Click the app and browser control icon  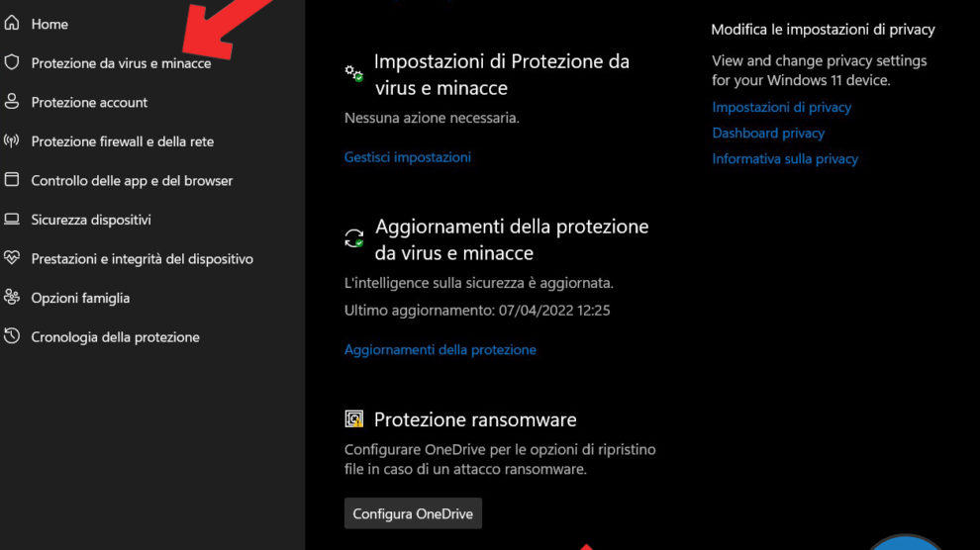[x=12, y=180]
